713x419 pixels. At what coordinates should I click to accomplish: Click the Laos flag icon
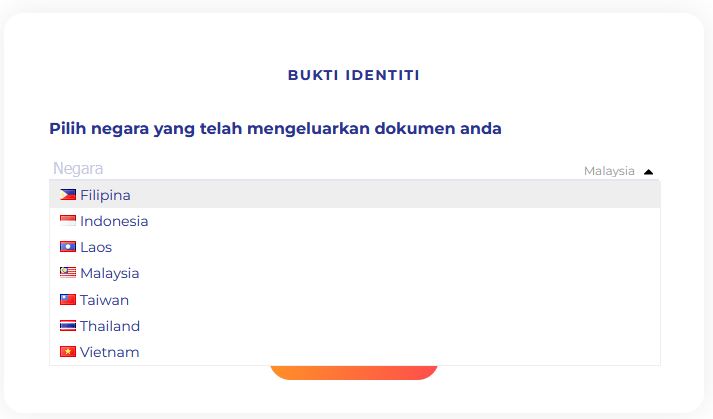(68, 247)
